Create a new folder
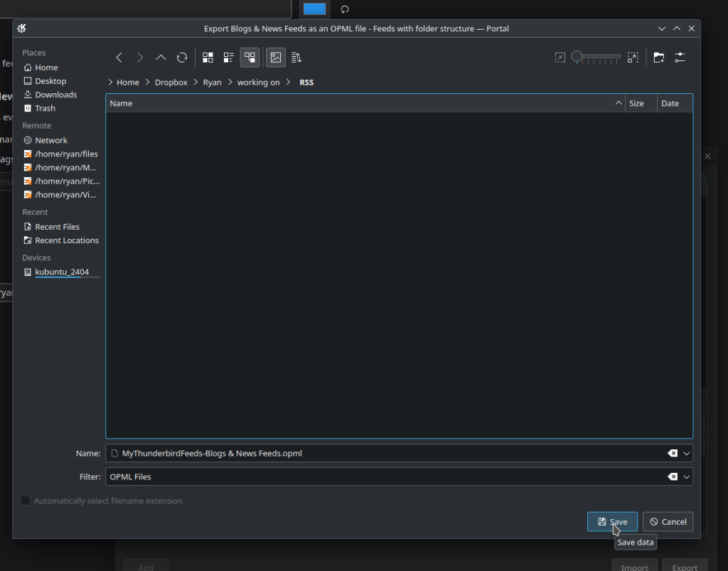728x571 pixels. [x=659, y=58]
